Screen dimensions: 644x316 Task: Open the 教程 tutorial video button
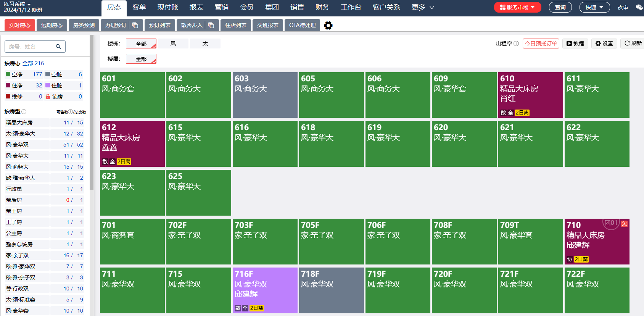[x=575, y=44]
